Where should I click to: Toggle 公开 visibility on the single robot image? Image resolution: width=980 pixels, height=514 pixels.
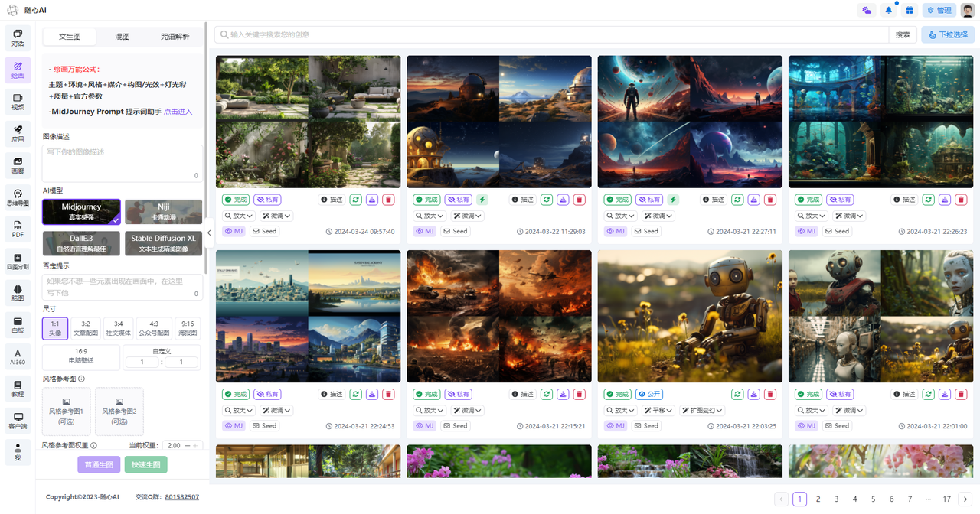[x=649, y=394]
